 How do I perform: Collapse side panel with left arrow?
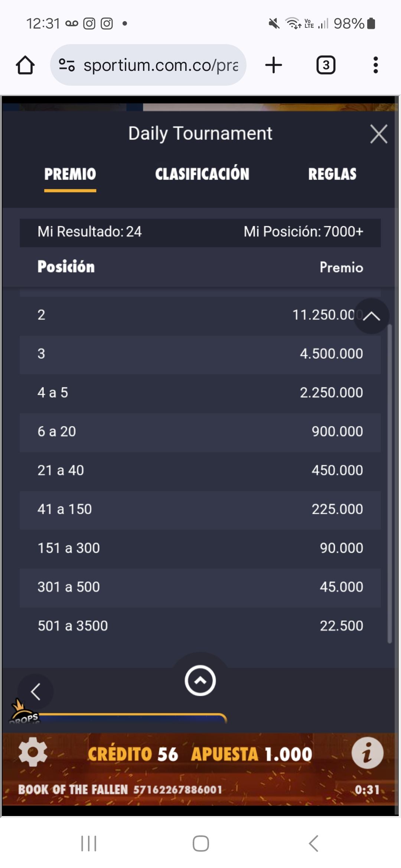(x=36, y=692)
